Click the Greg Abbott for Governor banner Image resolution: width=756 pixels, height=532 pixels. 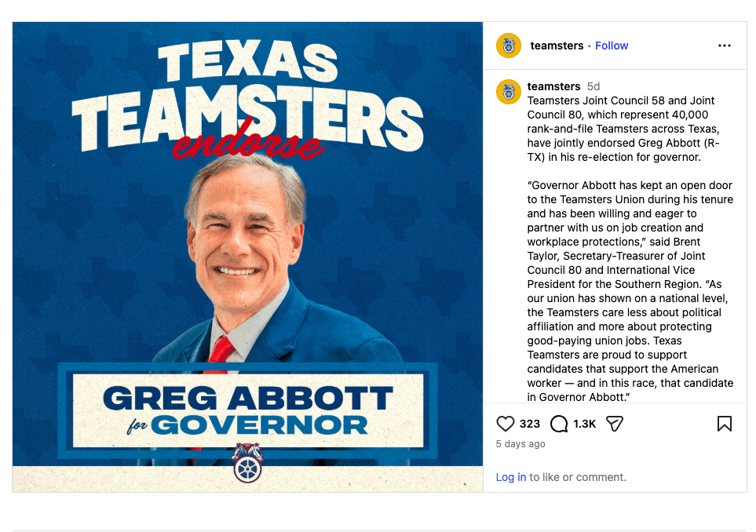point(248,410)
